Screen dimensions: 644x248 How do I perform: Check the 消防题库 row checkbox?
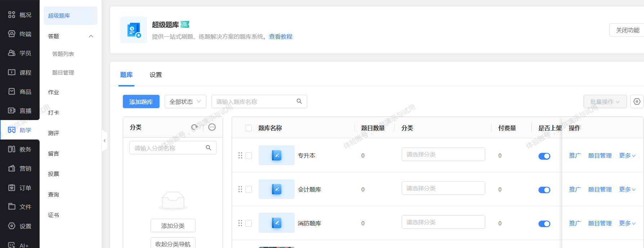pyautogui.click(x=249, y=223)
